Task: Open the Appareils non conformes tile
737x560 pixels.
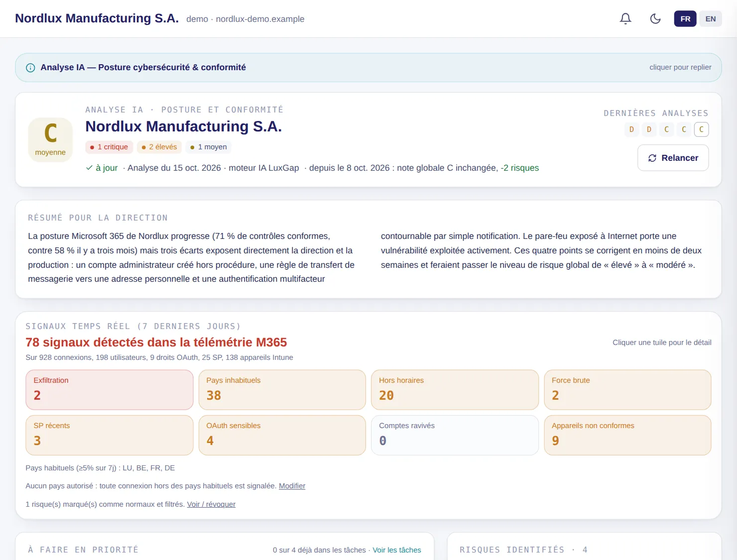Action: (627, 435)
